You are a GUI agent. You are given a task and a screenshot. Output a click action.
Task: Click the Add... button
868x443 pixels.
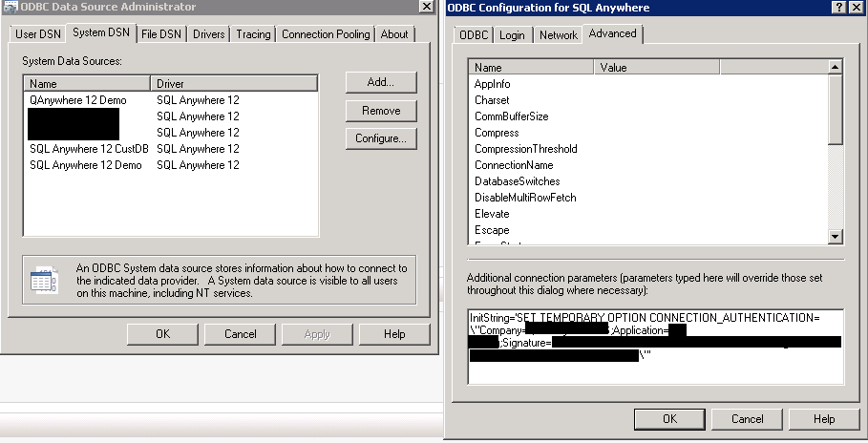(381, 82)
